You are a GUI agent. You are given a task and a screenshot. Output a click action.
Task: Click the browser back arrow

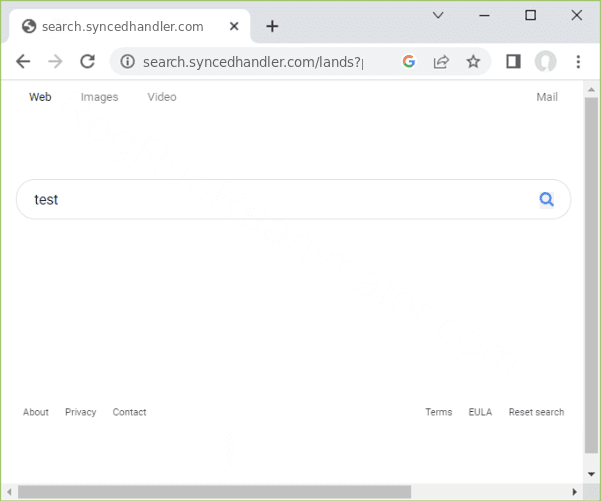tap(24, 62)
